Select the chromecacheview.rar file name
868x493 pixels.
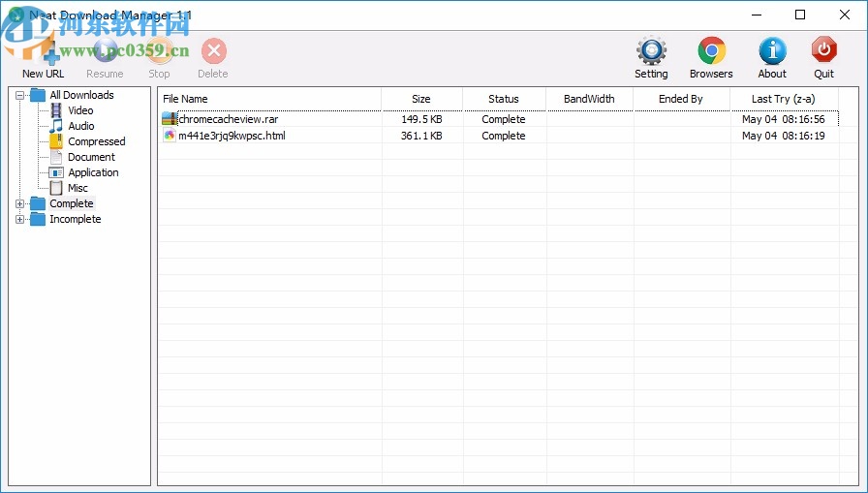click(x=228, y=119)
